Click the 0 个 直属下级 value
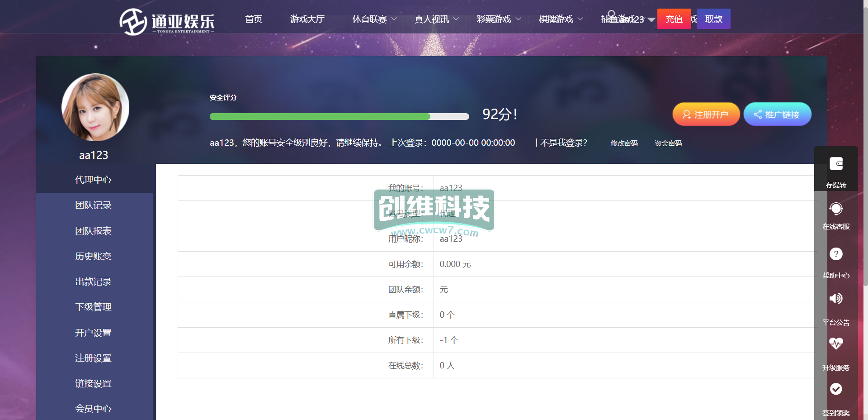The height and width of the screenshot is (420, 868). tap(447, 315)
